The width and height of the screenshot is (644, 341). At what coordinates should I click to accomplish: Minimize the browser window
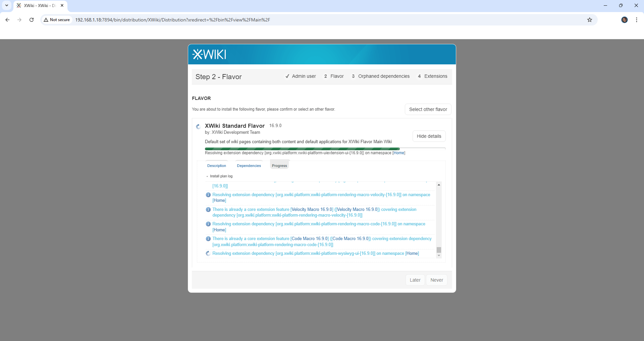click(x=605, y=5)
